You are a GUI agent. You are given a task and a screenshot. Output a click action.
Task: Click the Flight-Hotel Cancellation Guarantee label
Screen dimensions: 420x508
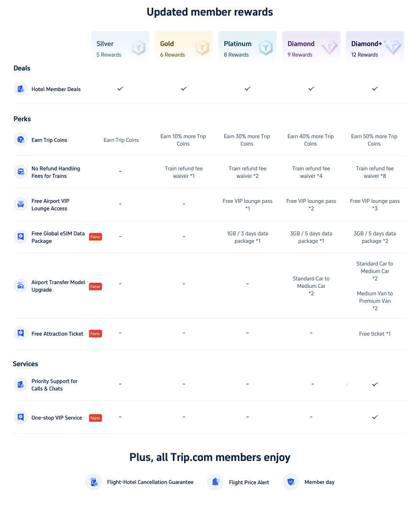pos(150,482)
